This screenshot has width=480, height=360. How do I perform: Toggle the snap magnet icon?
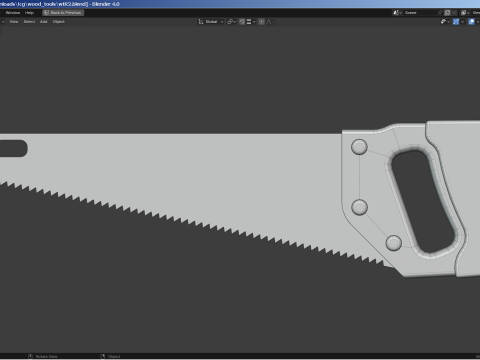[242, 22]
